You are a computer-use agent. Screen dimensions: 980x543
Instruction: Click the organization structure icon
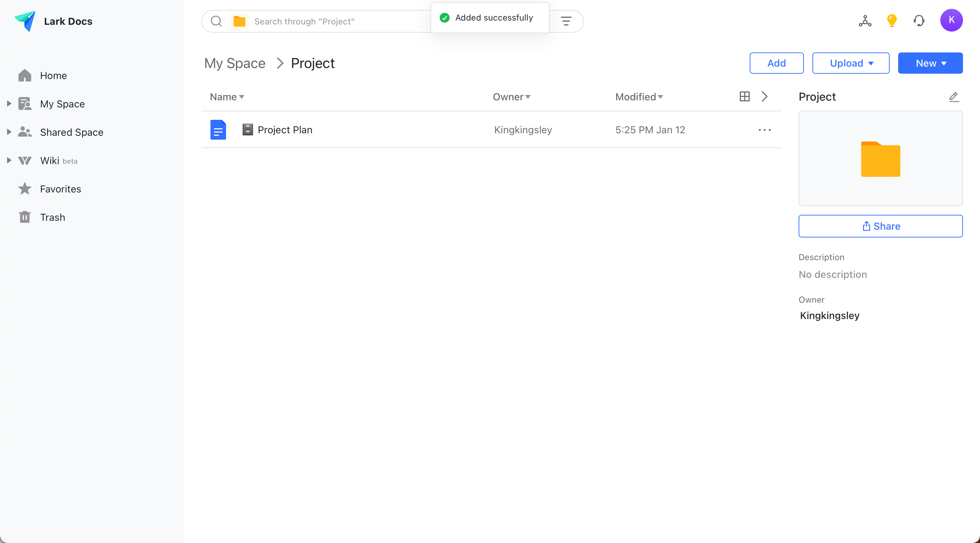(865, 21)
